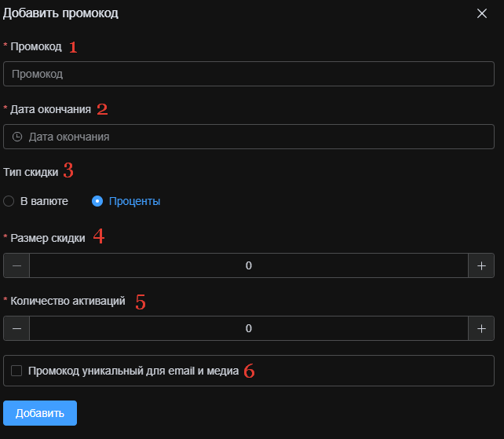The width and height of the screenshot is (504, 439).
Task: Click the Промокод label above the input
Action: coord(36,46)
